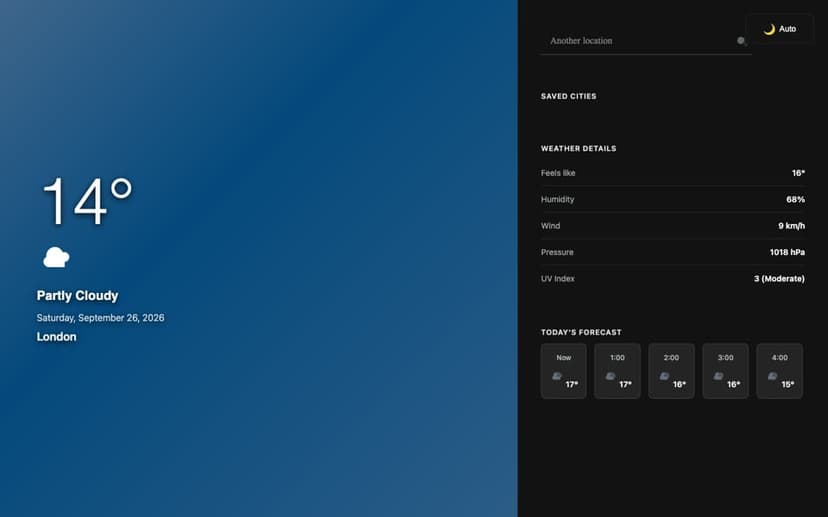Click the Humidity label
Image resolution: width=828 pixels, height=517 pixels.
558,199
